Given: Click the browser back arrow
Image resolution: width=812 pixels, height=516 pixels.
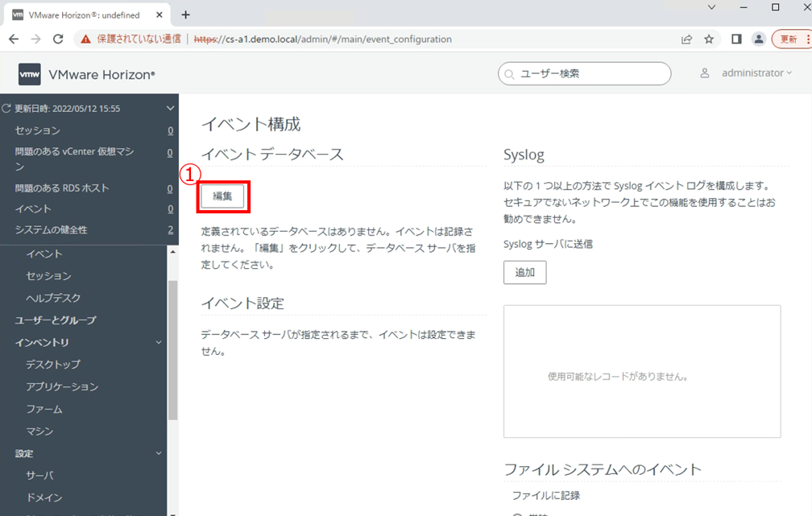Looking at the screenshot, I should (14, 39).
